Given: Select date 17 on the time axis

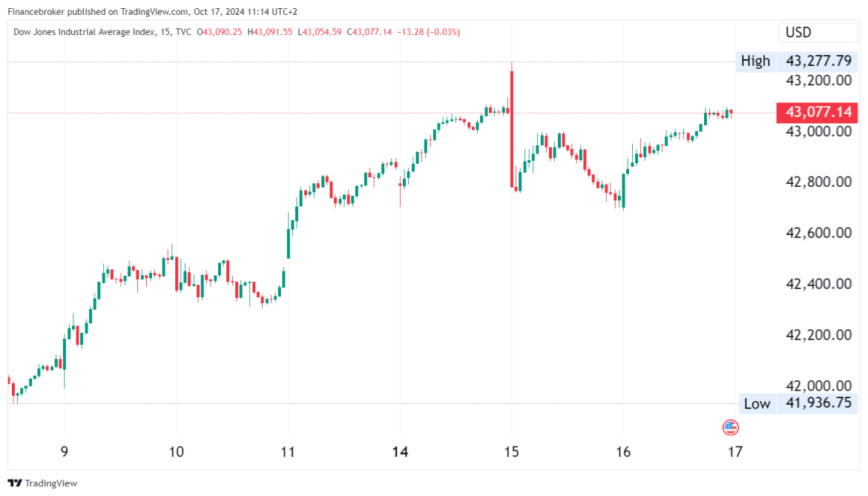Looking at the screenshot, I should pos(735,452).
